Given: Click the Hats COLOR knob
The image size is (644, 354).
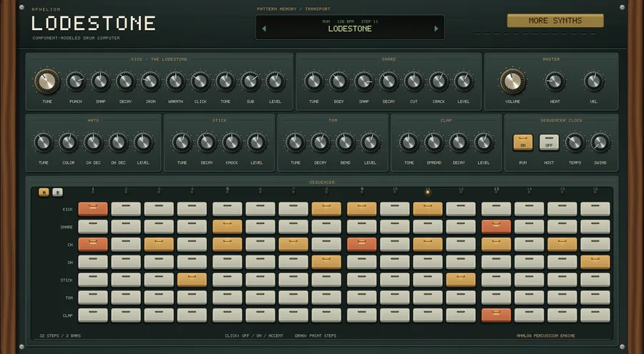Looking at the screenshot, I should [x=68, y=142].
